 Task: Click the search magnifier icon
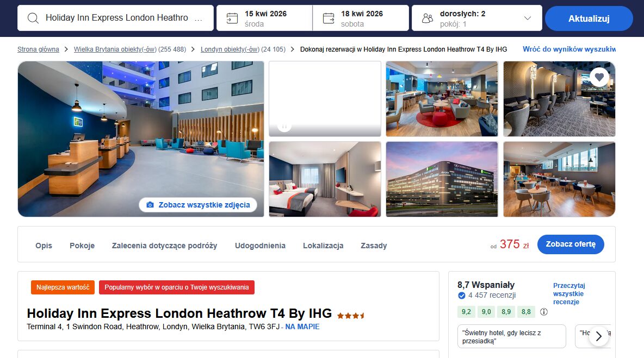tap(33, 18)
